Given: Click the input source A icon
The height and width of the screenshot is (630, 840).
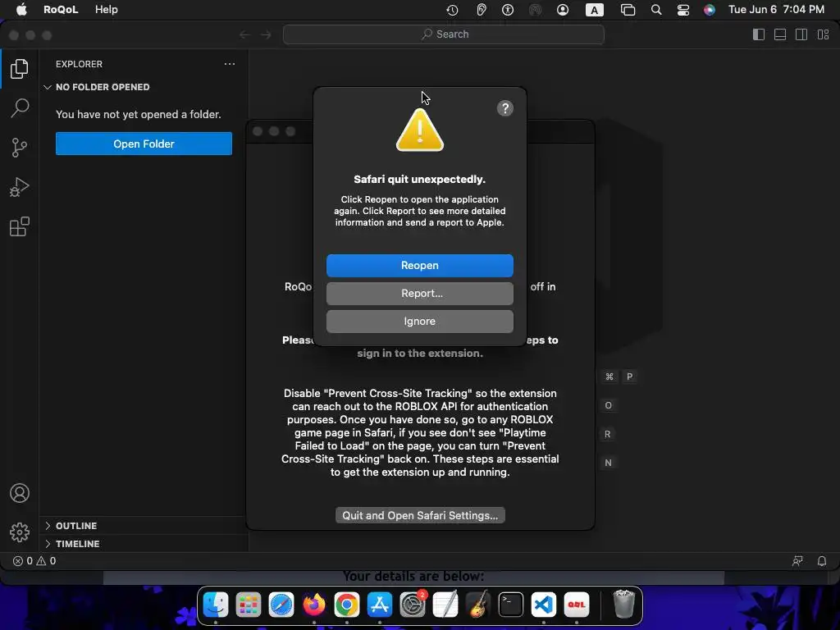Looking at the screenshot, I should click(594, 10).
